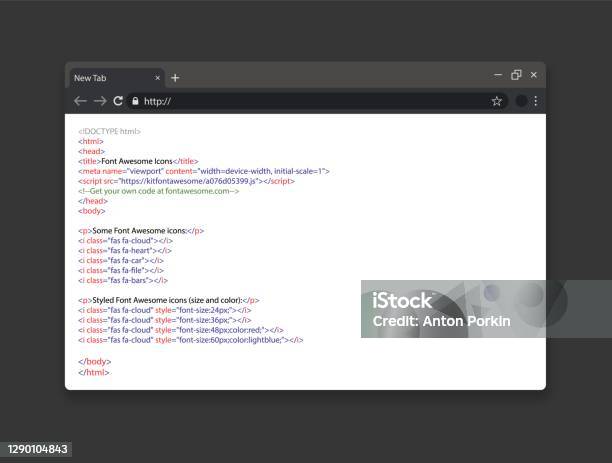
Task: Minimize the browser window
Action: coord(498,75)
